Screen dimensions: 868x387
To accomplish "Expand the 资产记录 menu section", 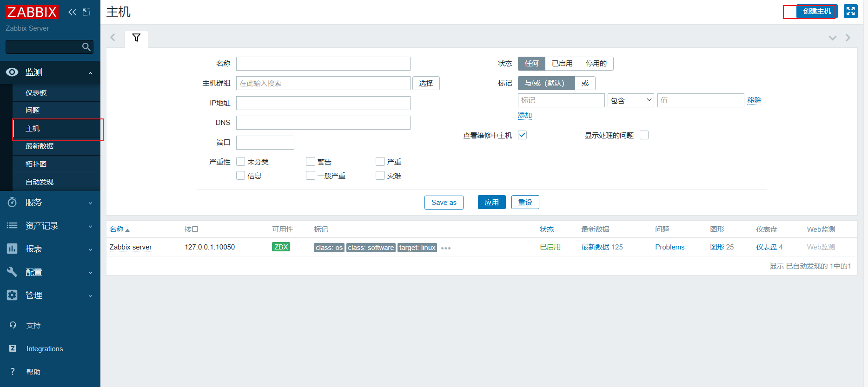I will point(50,226).
